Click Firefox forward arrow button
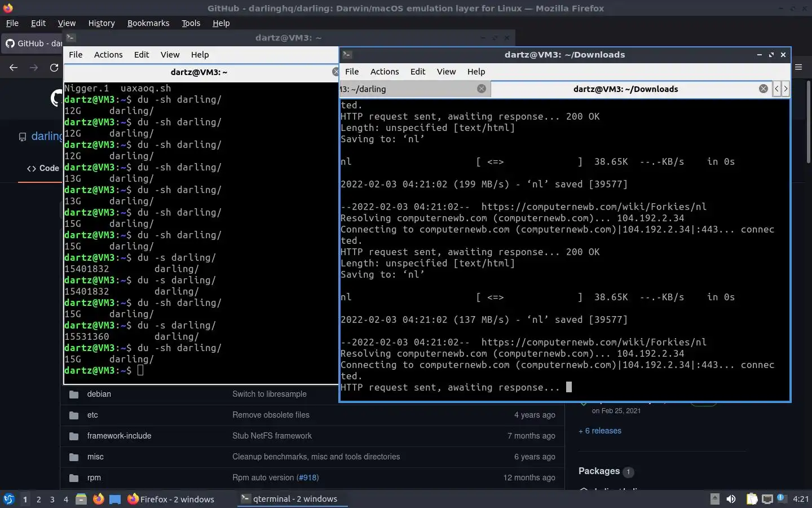This screenshot has height=508, width=812. tap(34, 68)
